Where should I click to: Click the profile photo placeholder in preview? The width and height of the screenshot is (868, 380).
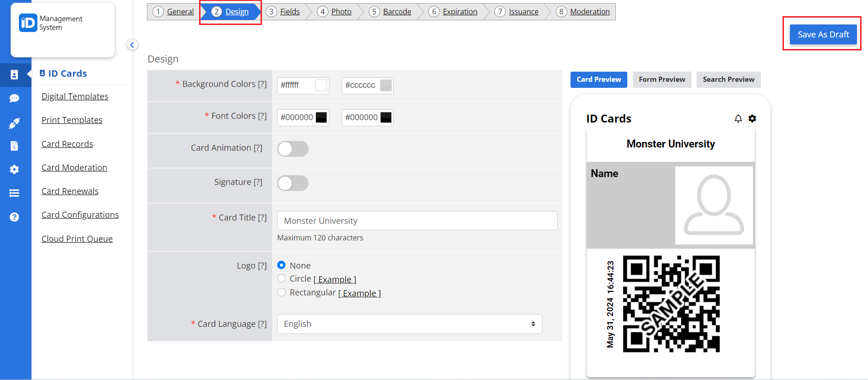pyautogui.click(x=714, y=205)
